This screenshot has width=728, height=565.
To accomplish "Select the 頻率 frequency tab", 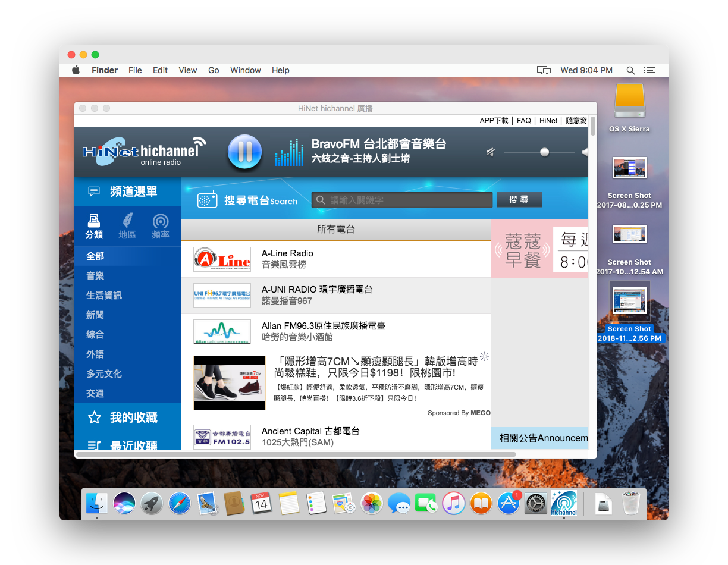I will pyautogui.click(x=161, y=227).
